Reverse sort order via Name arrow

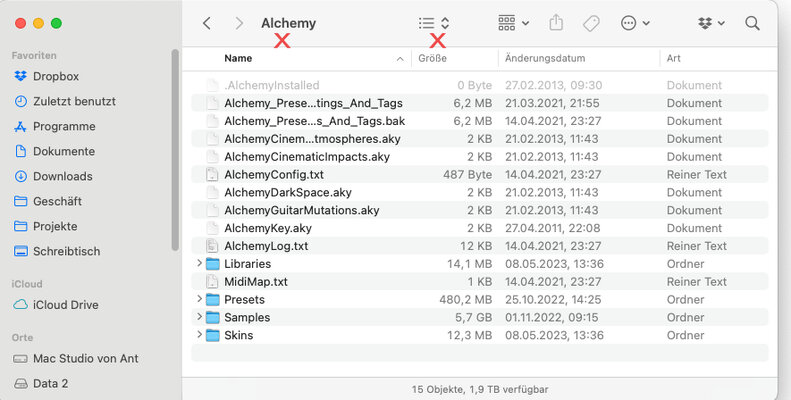(x=400, y=59)
